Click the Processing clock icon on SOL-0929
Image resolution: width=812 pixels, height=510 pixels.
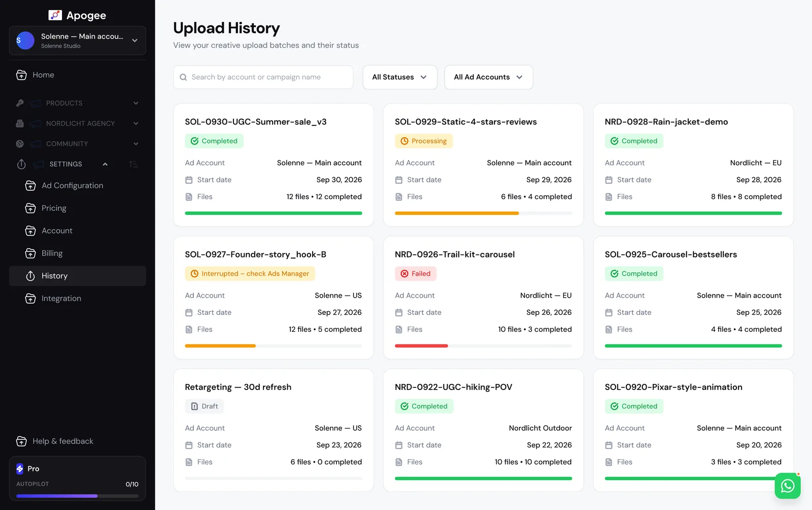(x=404, y=141)
